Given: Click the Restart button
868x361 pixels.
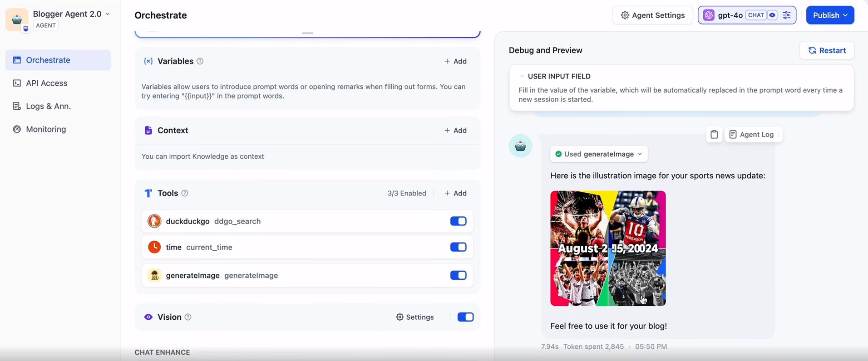Looking at the screenshot, I should [827, 50].
